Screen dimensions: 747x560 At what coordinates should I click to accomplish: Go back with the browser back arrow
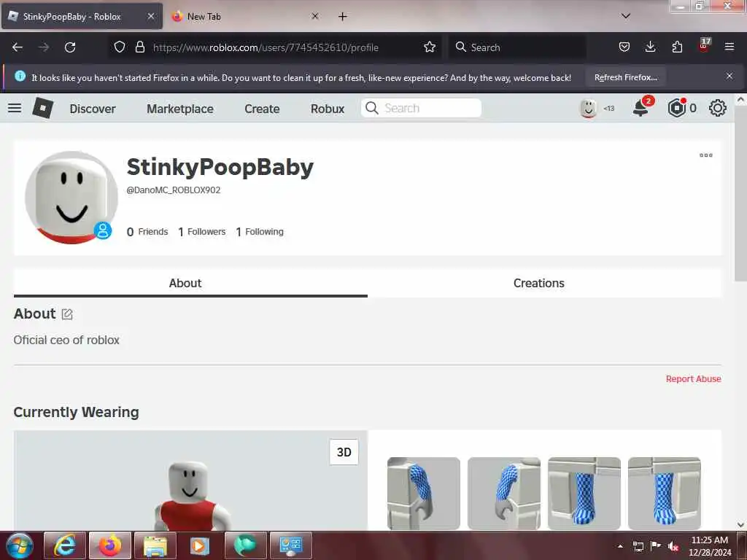point(18,47)
